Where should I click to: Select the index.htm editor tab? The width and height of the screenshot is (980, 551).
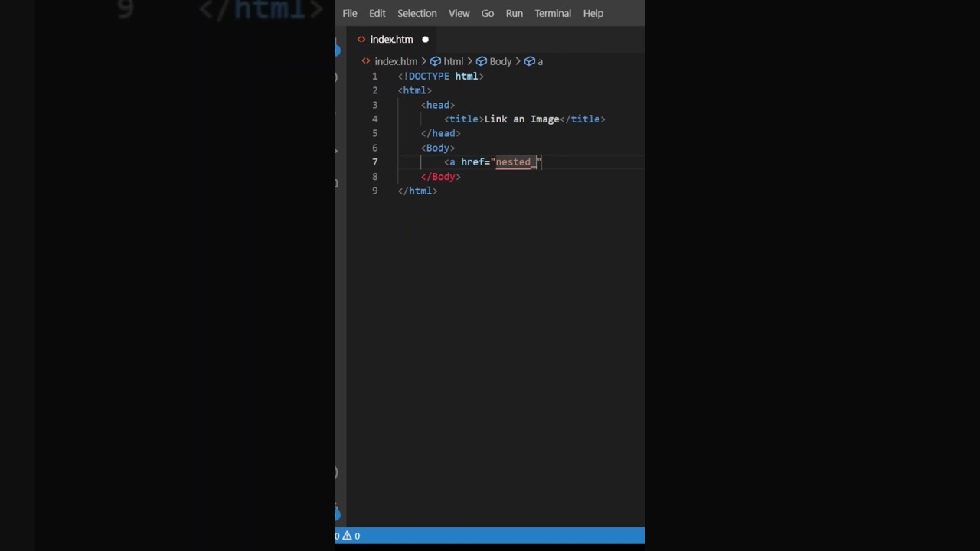click(x=391, y=40)
